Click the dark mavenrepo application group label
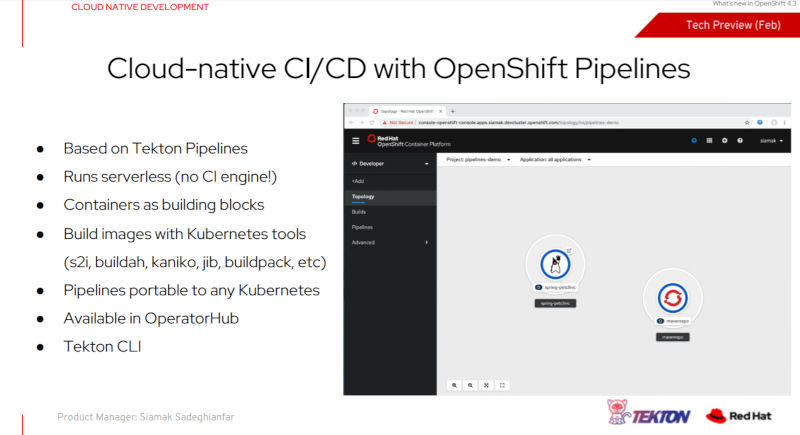The image size is (800, 435). coord(672,337)
